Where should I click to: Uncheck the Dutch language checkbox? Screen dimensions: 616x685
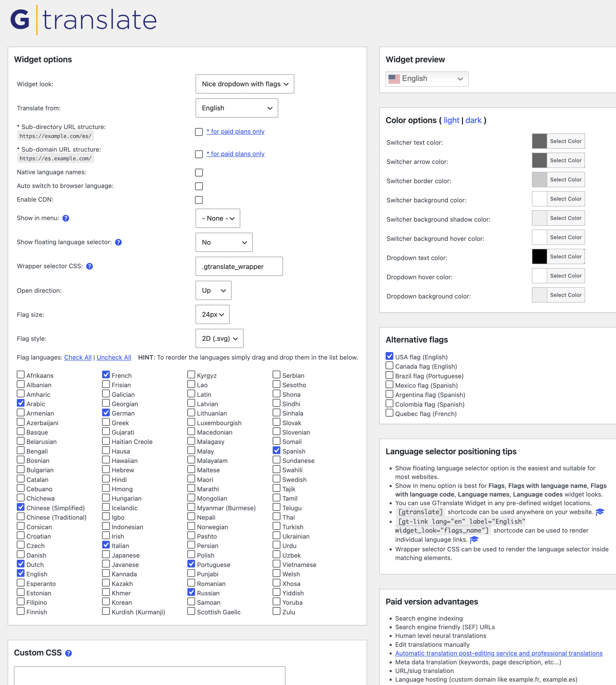pyautogui.click(x=21, y=564)
